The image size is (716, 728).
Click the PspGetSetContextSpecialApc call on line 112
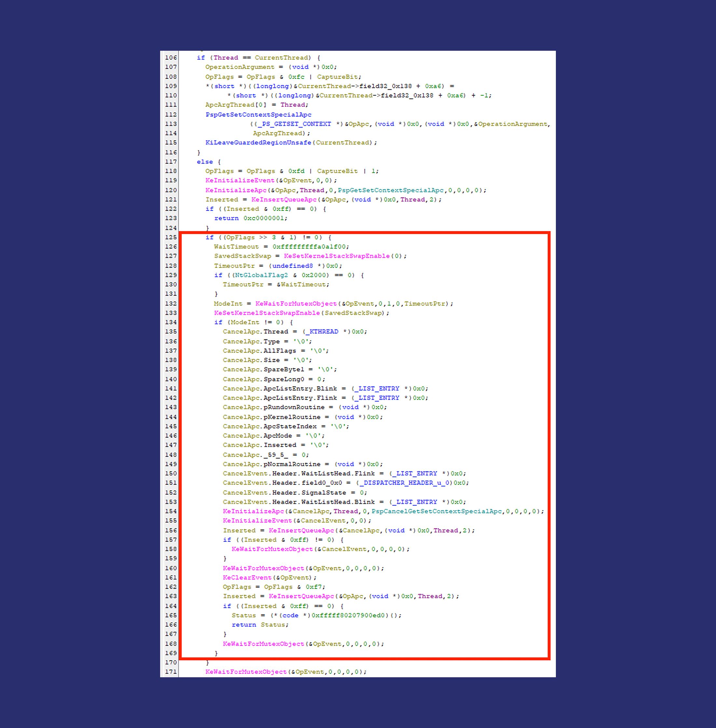point(258,114)
